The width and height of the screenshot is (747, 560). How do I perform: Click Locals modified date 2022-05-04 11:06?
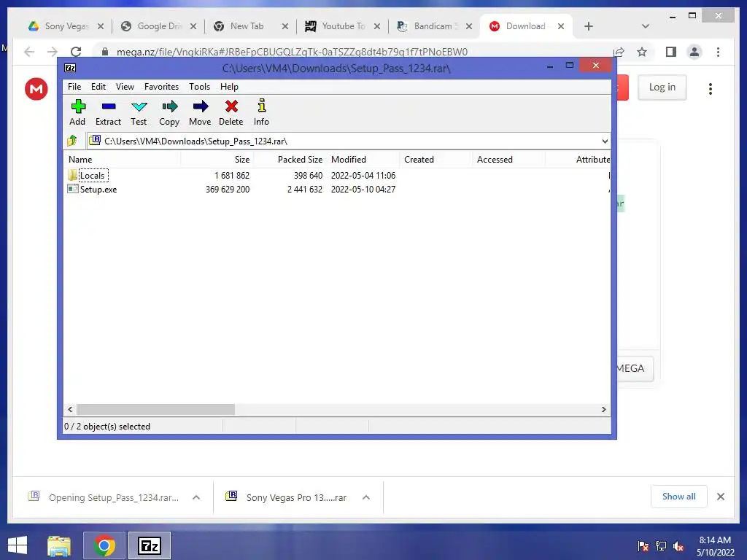click(363, 176)
